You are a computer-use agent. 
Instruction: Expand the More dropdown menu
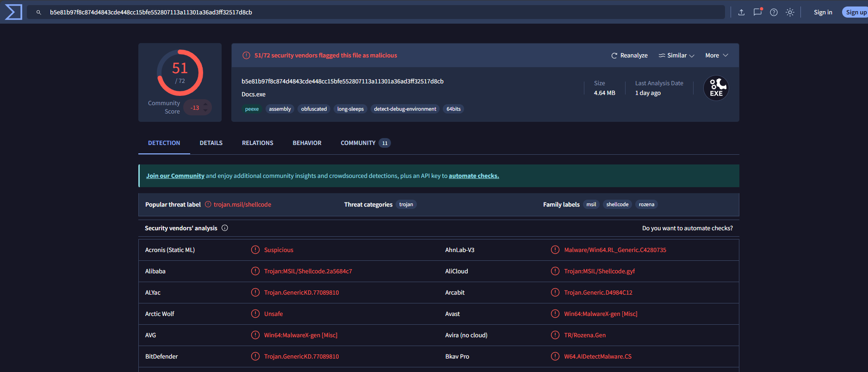pos(716,56)
